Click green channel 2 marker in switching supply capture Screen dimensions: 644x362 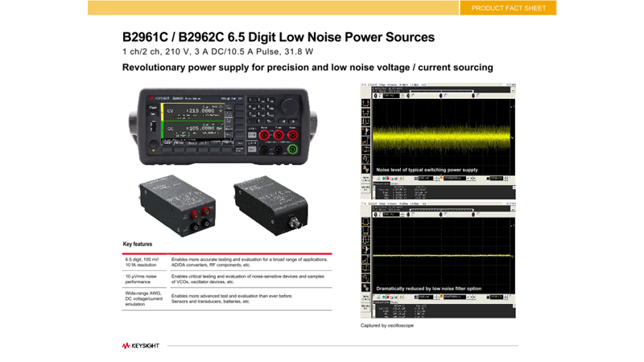click(408, 96)
